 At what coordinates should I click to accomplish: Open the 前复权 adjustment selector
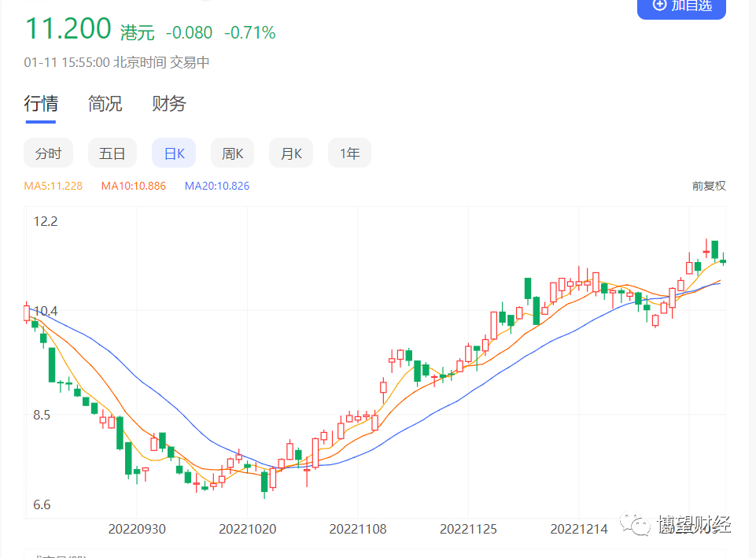tap(709, 186)
